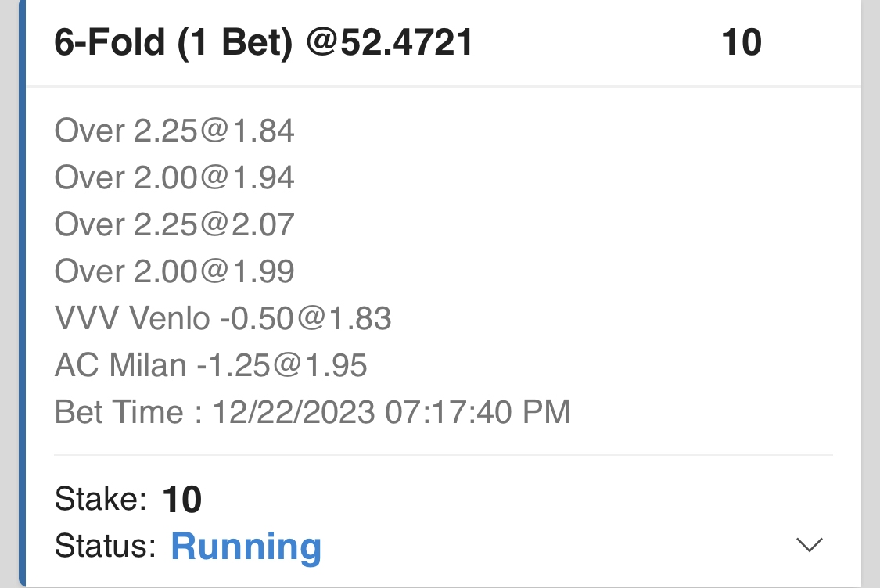
Task: Click the divider line below the header
Action: [x=443, y=86]
